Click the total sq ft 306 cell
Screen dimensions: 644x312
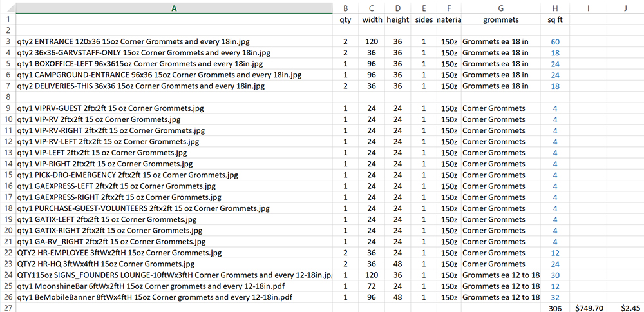(x=555, y=308)
